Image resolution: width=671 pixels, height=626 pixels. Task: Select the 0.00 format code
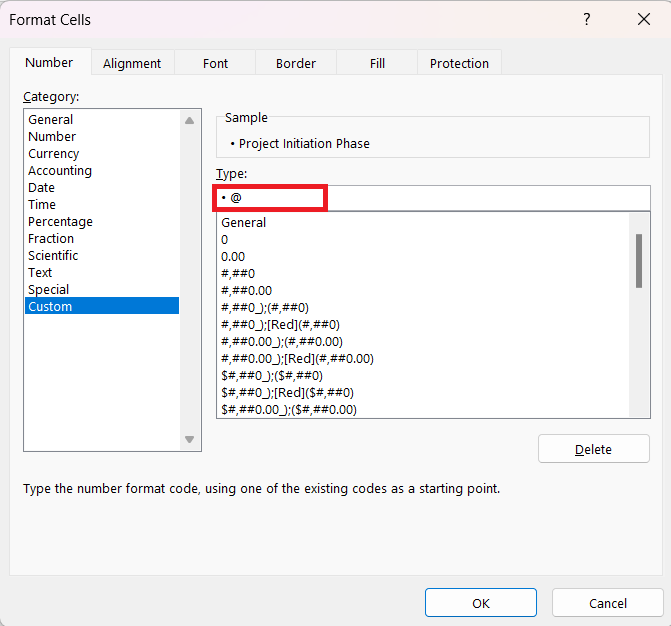pyautogui.click(x=423, y=257)
